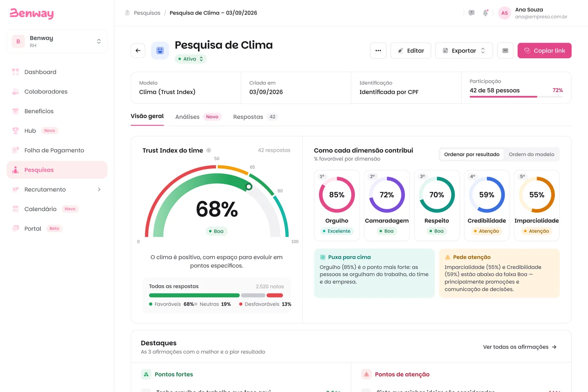
Task: Open the Respostas tab
Action: tap(255, 117)
